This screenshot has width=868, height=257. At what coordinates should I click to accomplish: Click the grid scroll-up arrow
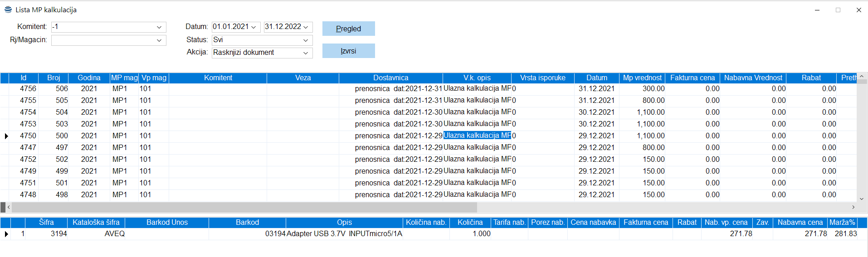[862, 77]
